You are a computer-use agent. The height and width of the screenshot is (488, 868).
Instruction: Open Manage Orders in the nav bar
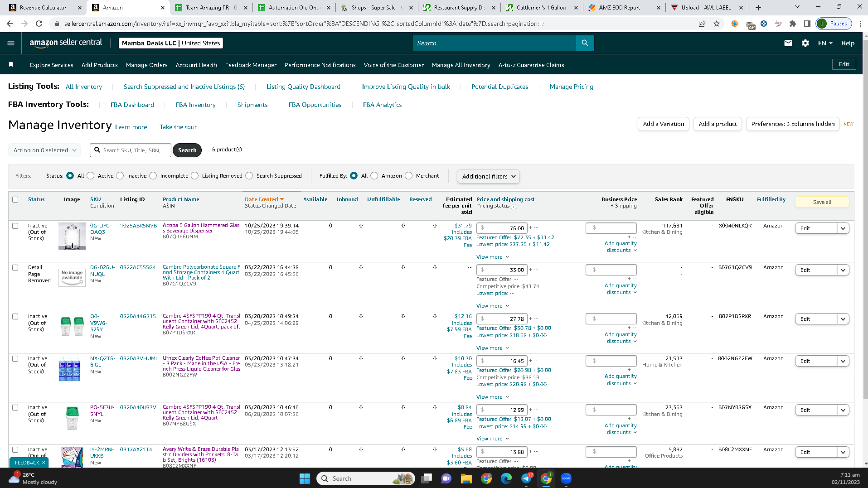click(146, 65)
